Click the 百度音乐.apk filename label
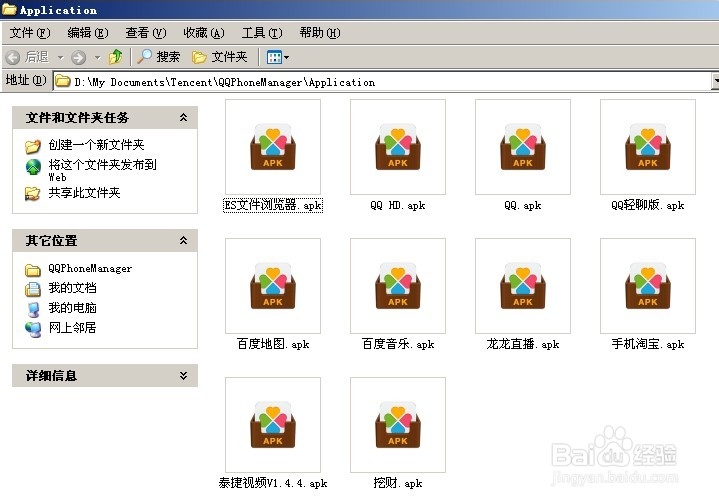 tap(398, 344)
